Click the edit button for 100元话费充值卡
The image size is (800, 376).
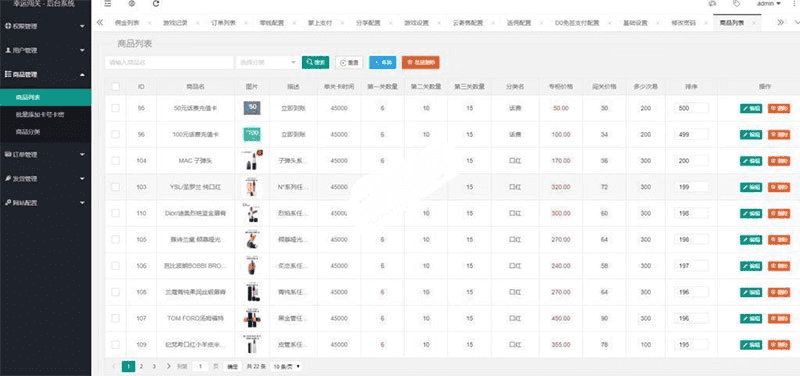pyautogui.click(x=751, y=134)
